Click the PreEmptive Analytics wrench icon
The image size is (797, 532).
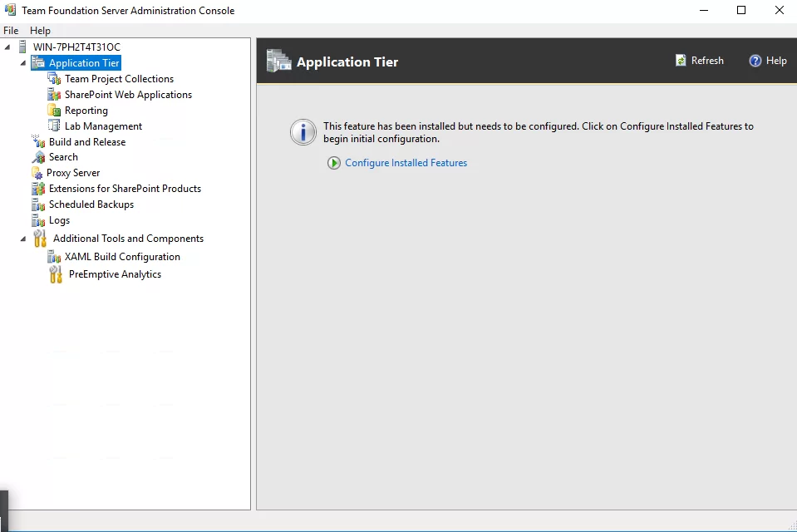tap(56, 274)
